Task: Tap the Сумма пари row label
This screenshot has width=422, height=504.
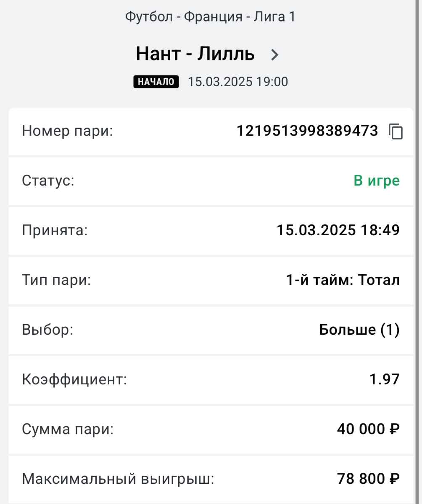Action: coord(68,429)
